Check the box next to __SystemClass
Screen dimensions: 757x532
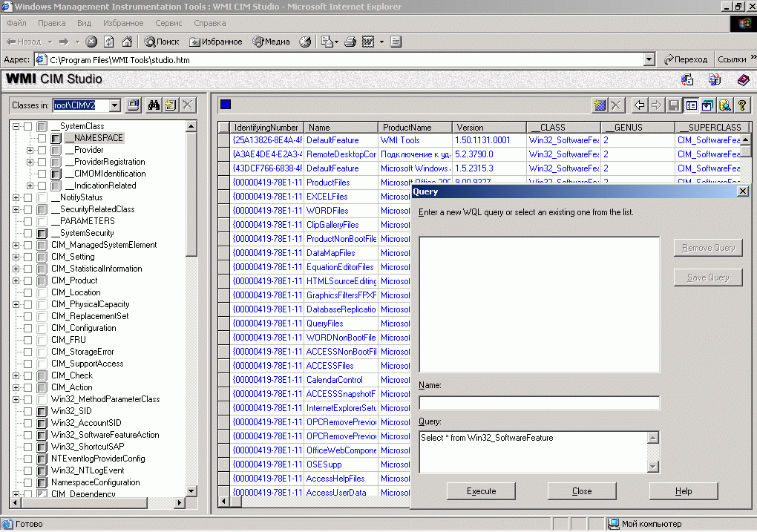(x=28, y=126)
